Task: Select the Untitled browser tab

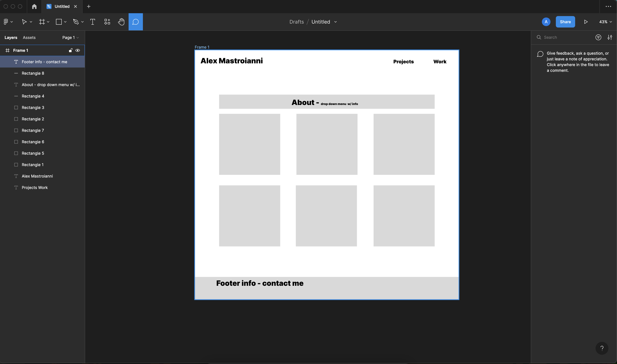Action: pyautogui.click(x=61, y=6)
